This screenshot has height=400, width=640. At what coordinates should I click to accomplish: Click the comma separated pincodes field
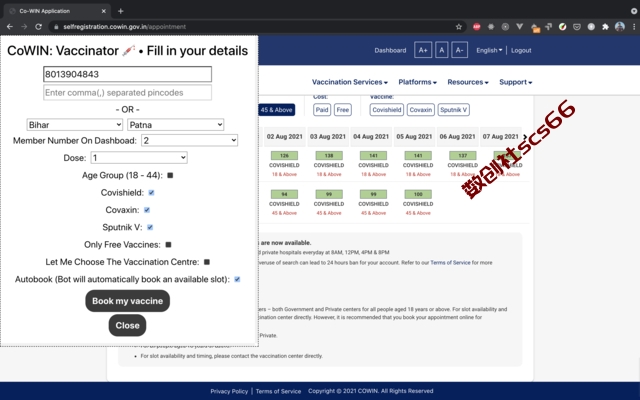point(127,93)
